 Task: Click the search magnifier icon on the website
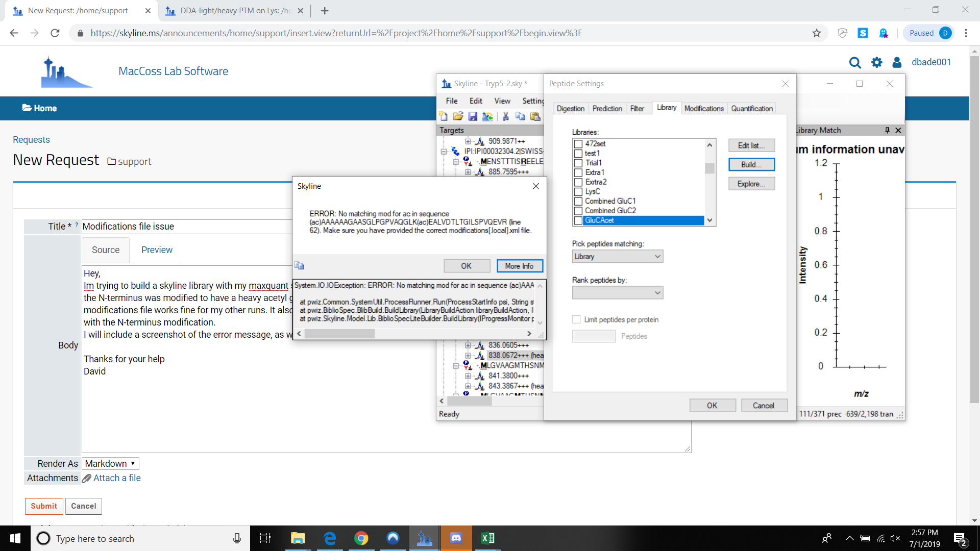click(x=854, y=62)
